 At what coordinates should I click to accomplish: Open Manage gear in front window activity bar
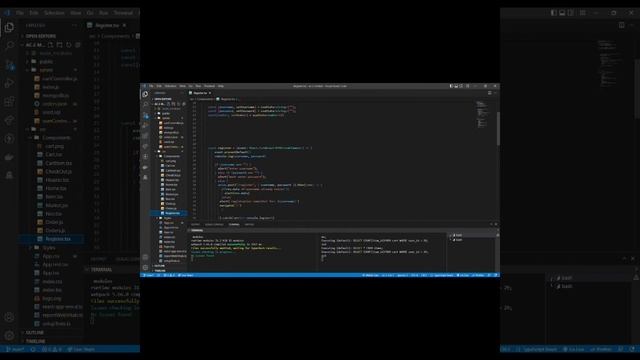145,267
